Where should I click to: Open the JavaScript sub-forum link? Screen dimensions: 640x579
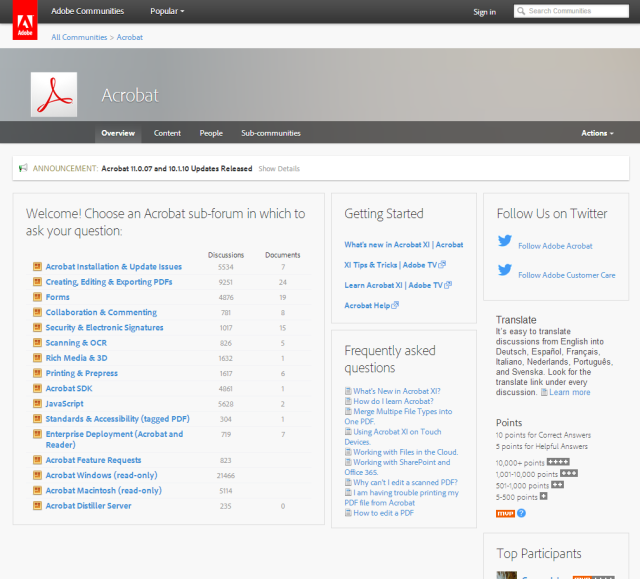click(64, 404)
